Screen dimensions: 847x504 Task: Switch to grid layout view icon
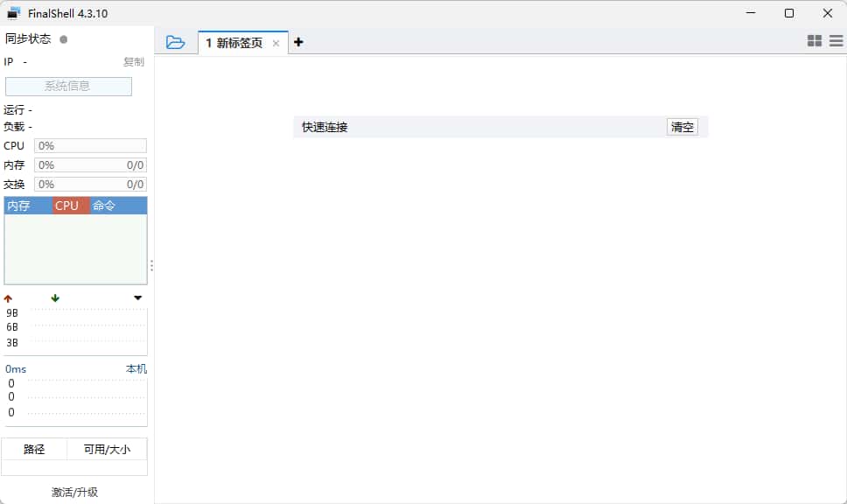pyautogui.click(x=815, y=41)
